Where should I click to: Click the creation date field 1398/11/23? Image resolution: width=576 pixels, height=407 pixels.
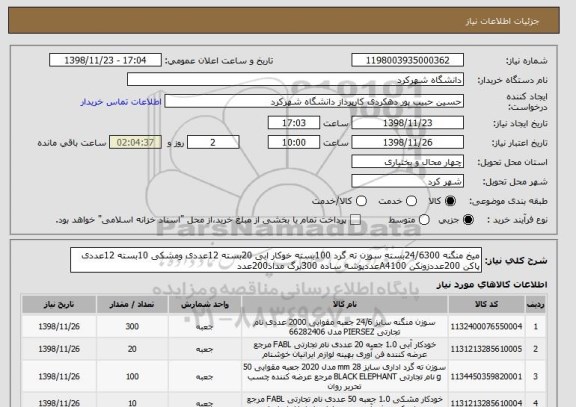point(407,123)
